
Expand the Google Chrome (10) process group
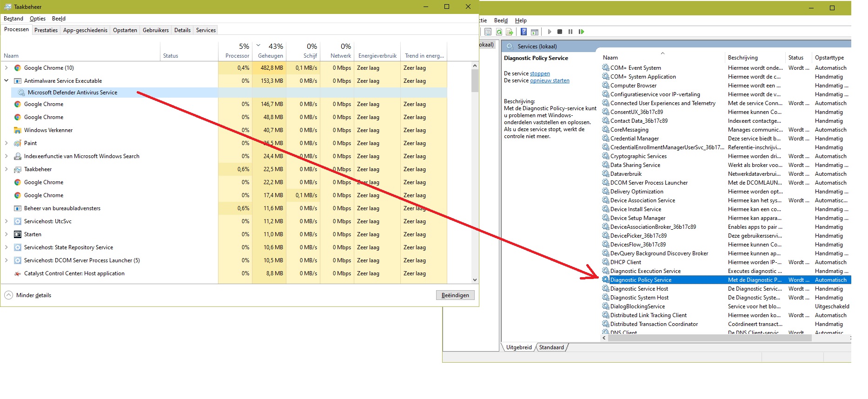(7, 68)
